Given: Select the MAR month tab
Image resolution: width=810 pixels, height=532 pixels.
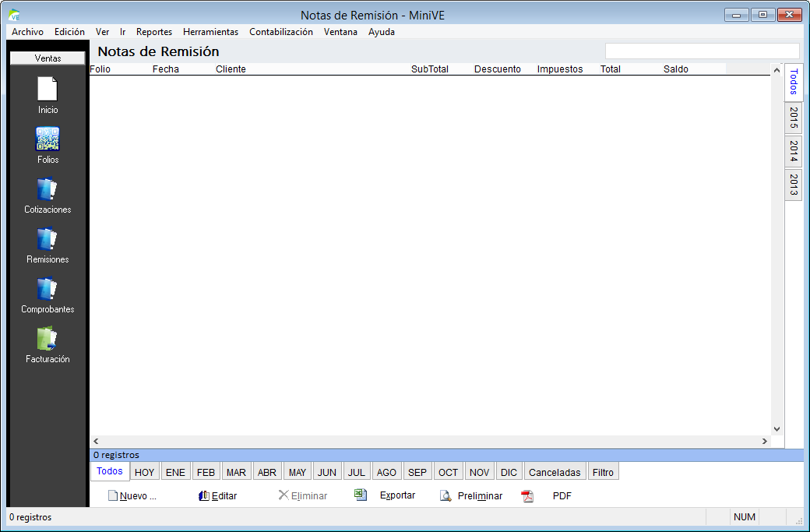Looking at the screenshot, I should pyautogui.click(x=236, y=472).
